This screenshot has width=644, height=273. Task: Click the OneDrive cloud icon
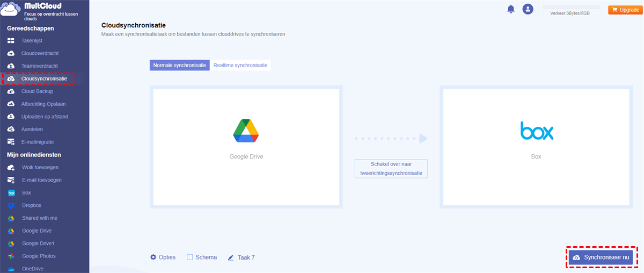[x=11, y=269]
